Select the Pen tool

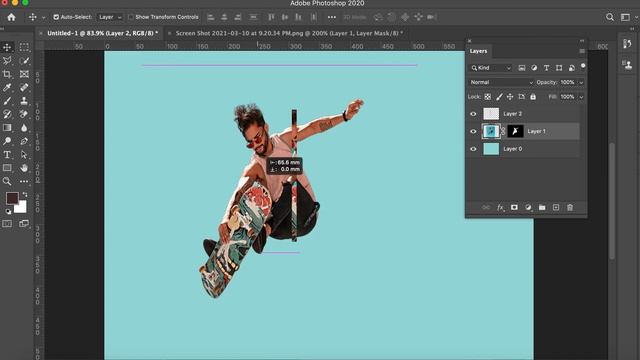[24, 141]
